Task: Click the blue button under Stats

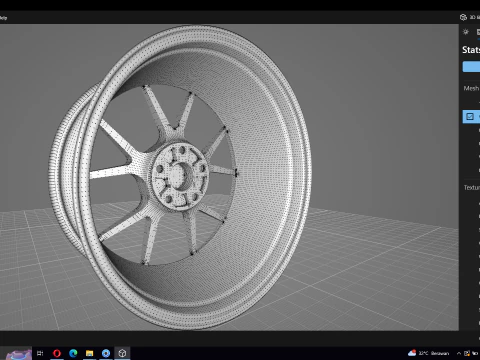Action: point(471,67)
